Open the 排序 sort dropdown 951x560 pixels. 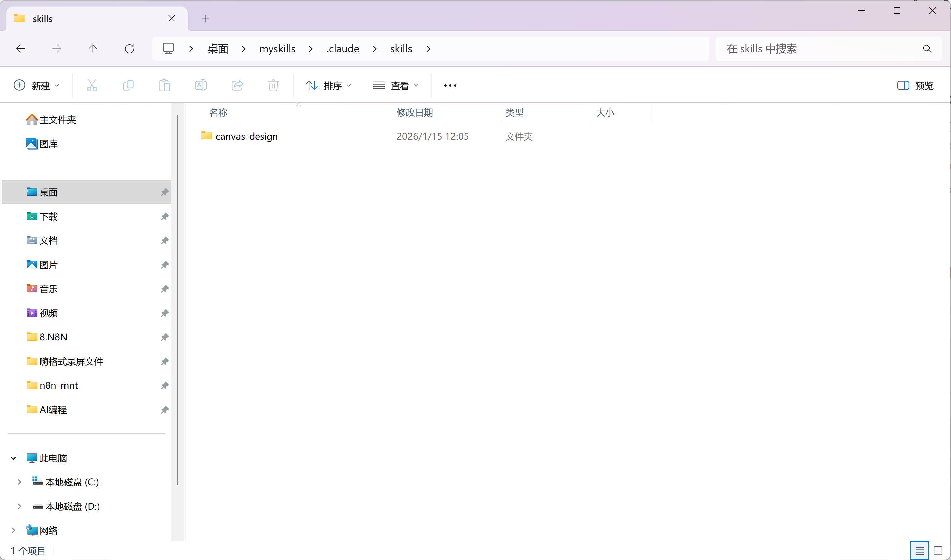(x=328, y=86)
